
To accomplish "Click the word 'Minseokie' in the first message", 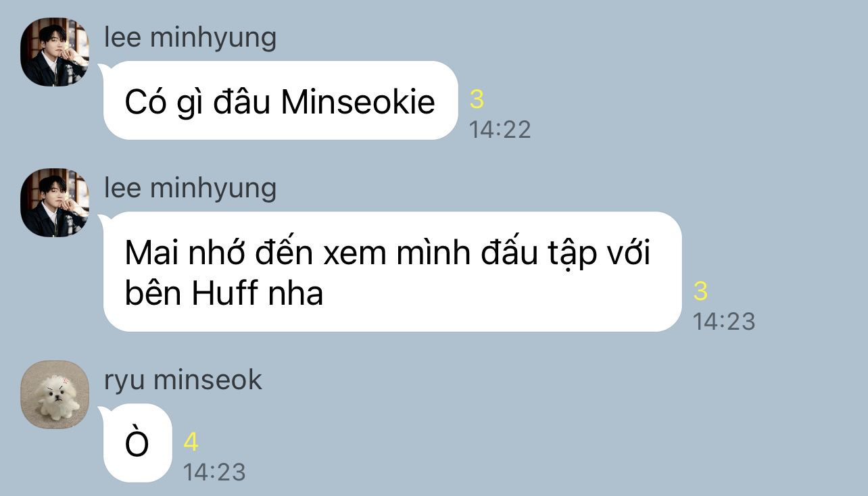I will (x=358, y=102).
